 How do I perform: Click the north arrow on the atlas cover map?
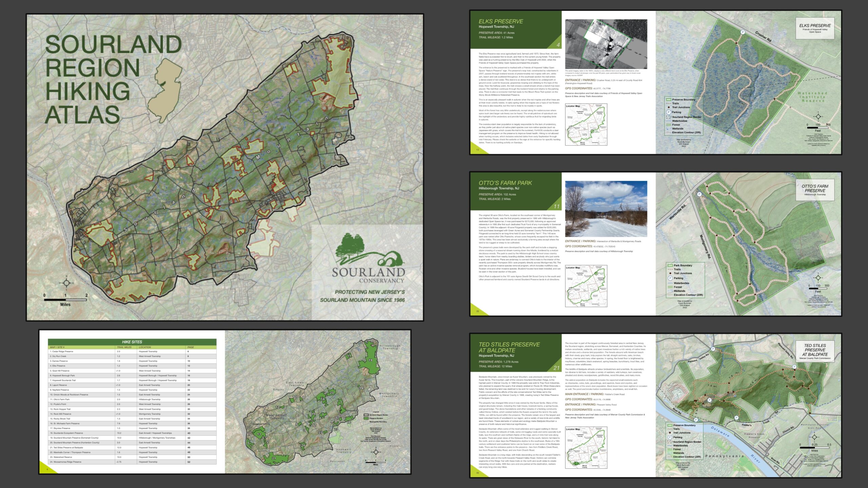(67, 283)
